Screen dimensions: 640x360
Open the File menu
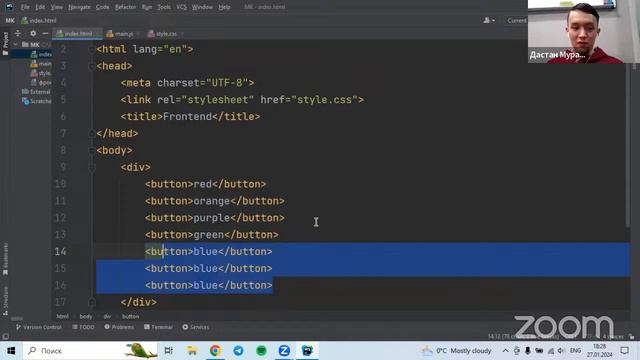25,7
